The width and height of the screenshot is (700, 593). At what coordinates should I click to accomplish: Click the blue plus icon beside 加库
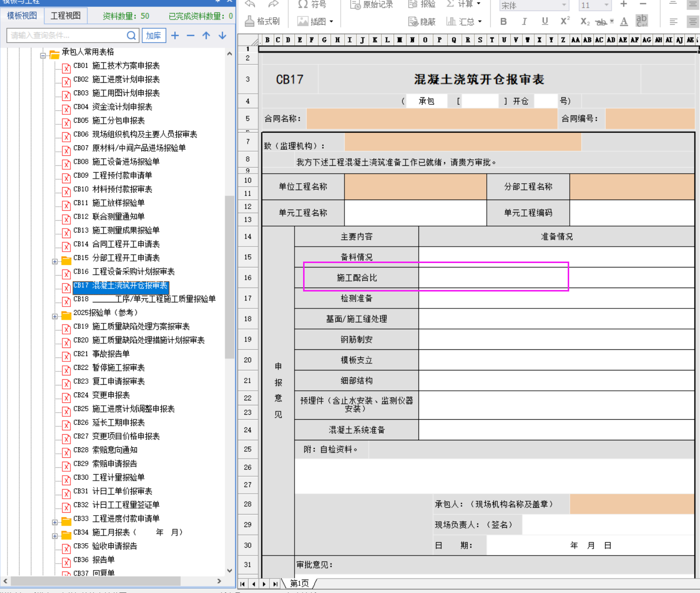(x=175, y=35)
